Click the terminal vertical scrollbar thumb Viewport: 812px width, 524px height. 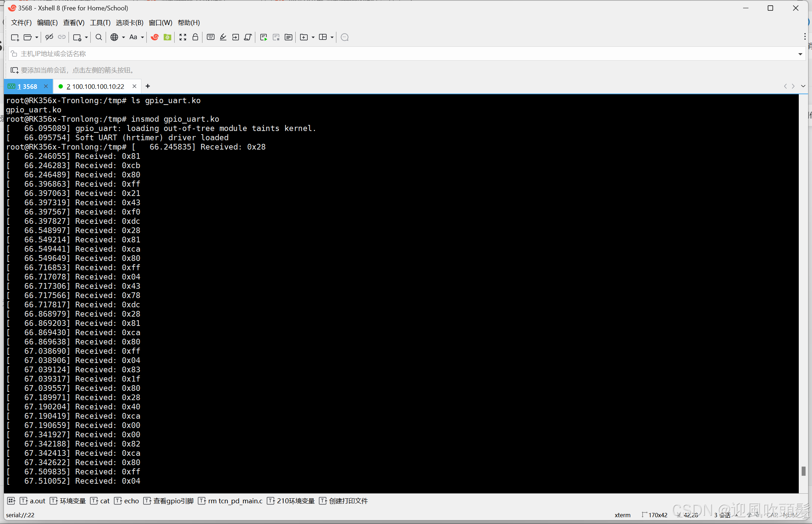pos(803,471)
